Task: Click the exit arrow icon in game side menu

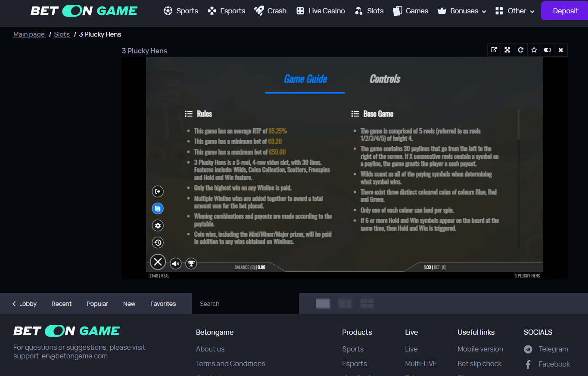Action: point(158,191)
